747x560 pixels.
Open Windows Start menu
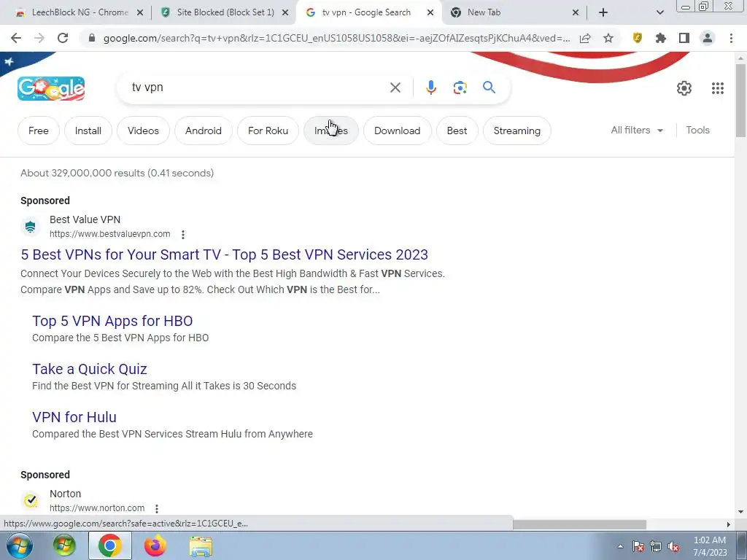coord(19,546)
